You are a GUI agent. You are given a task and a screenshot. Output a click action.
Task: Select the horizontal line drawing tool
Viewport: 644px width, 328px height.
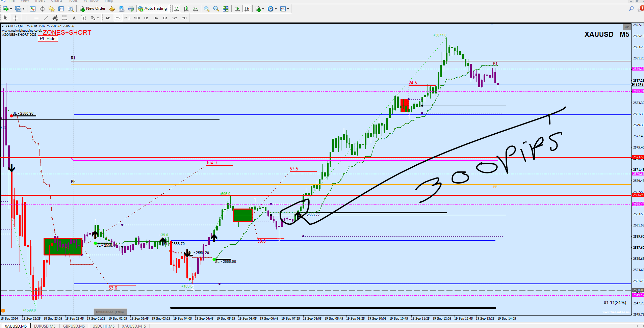coord(36,18)
